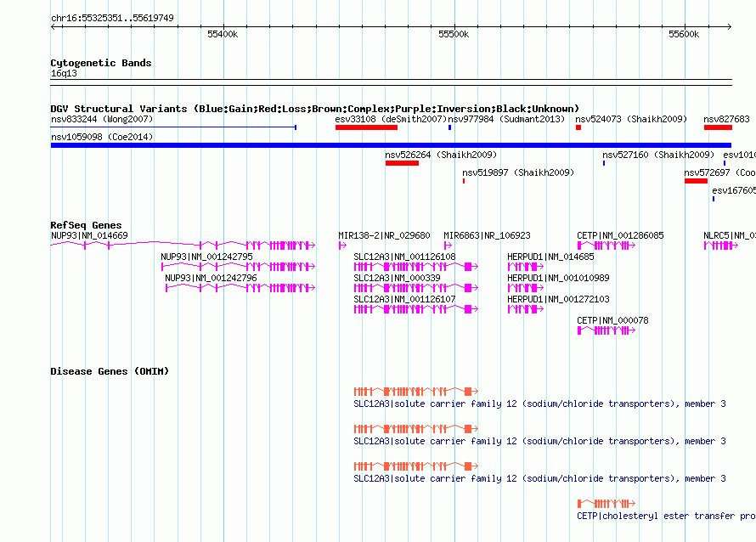Open the CETP cholesteryl ester transfer OMIM link
756x542 pixels.
click(666, 516)
